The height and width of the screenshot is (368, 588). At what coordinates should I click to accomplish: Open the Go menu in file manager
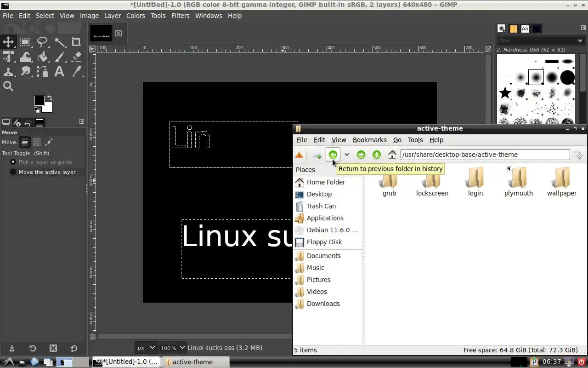(x=397, y=140)
